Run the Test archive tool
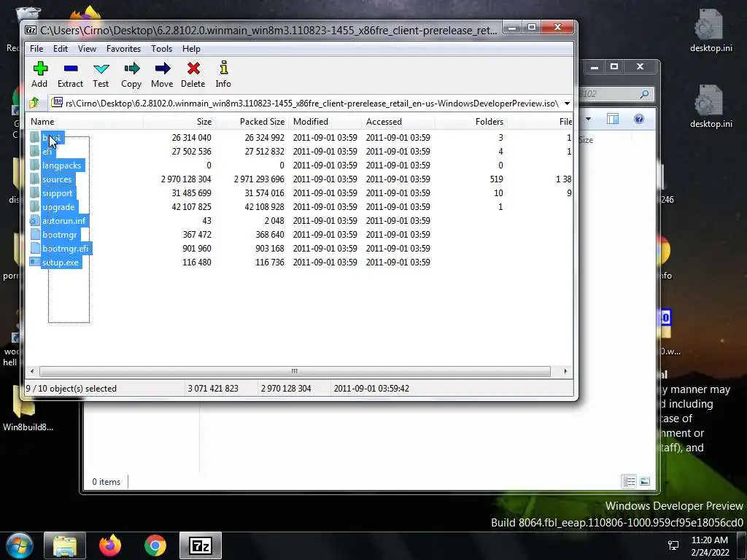This screenshot has width=747, height=560. pyautogui.click(x=101, y=74)
